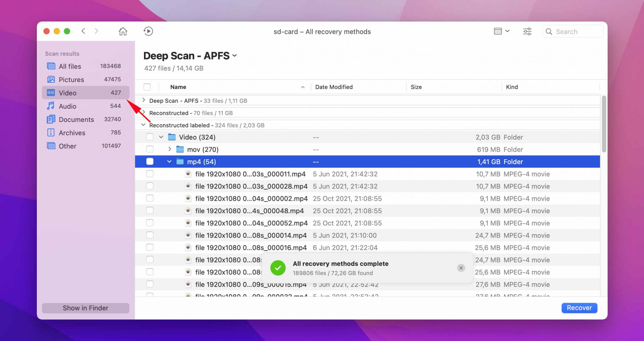Click the resume scan session icon
The height and width of the screenshot is (341, 644).
click(148, 31)
